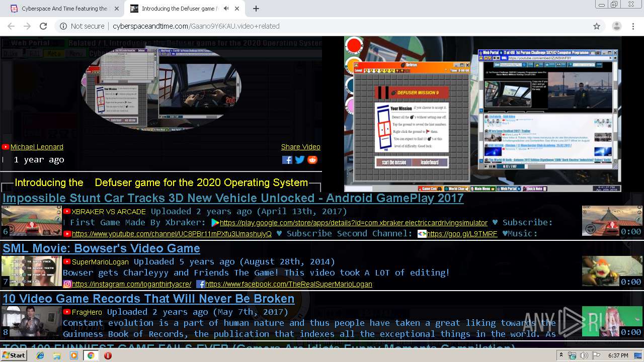Click the YouTube icon beside XBRAKER VS ARCADE
Image resolution: width=644 pixels, height=362 pixels.
67,212
